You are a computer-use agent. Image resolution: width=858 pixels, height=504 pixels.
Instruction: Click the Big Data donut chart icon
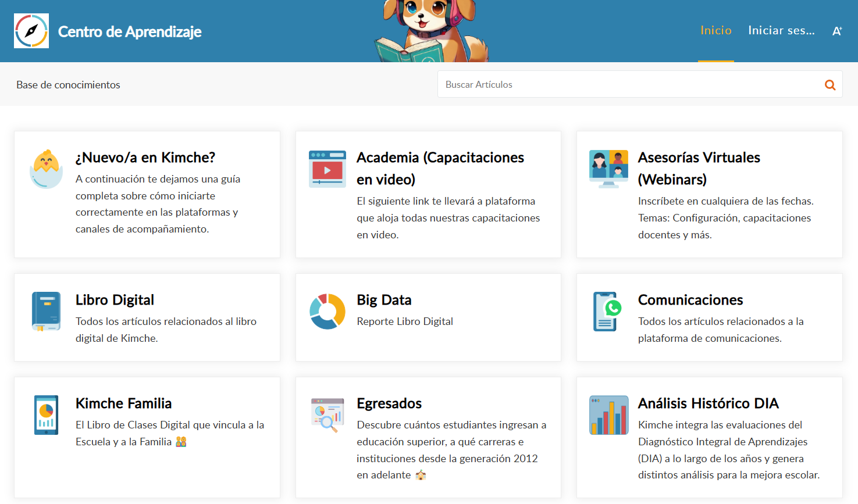point(327,312)
